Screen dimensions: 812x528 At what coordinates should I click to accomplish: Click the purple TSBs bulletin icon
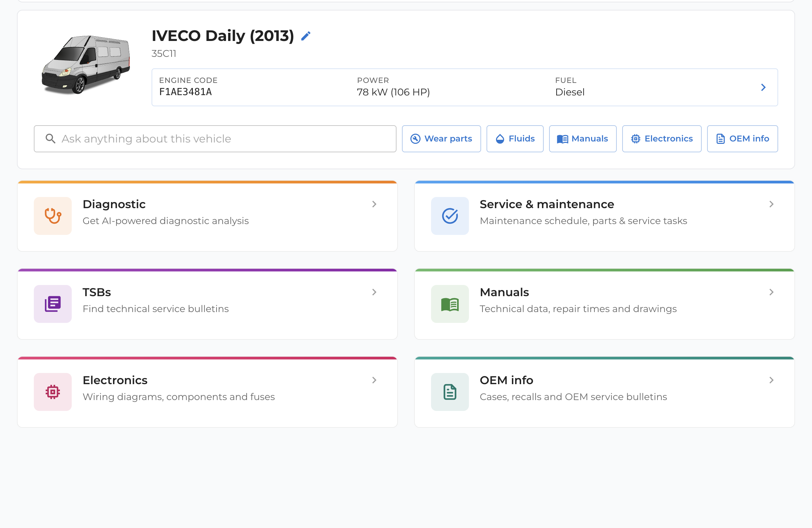pos(53,304)
